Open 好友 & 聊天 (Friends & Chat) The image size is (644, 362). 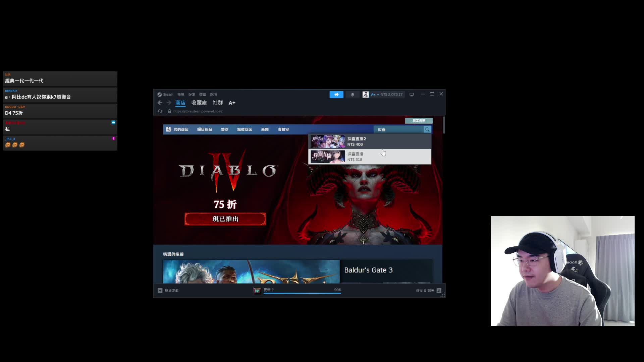click(425, 291)
